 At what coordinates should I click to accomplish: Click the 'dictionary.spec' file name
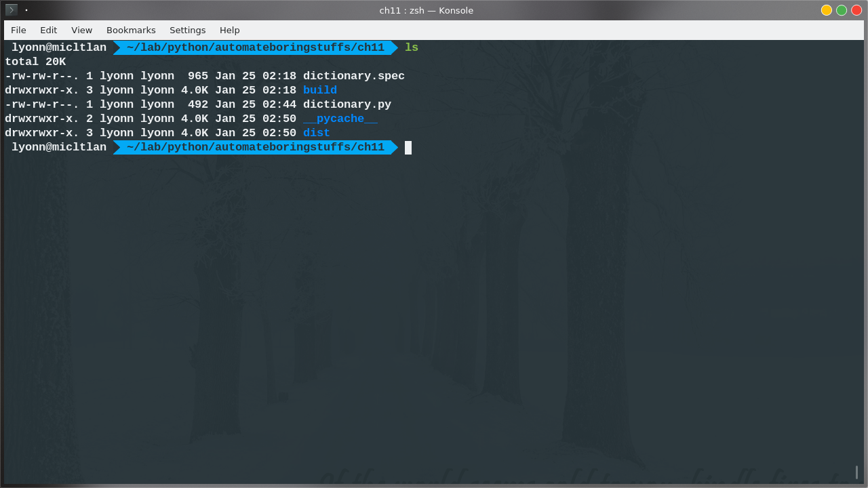354,76
